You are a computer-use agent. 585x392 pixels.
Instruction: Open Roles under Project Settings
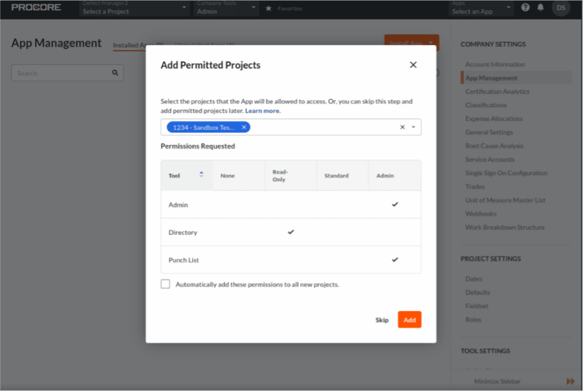click(x=475, y=321)
